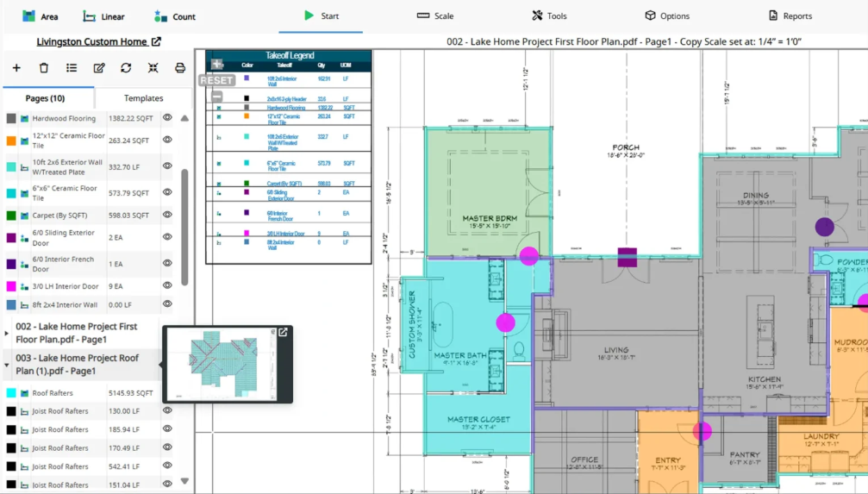The image size is (868, 494).
Task: Open the Start tab
Action: (x=321, y=16)
